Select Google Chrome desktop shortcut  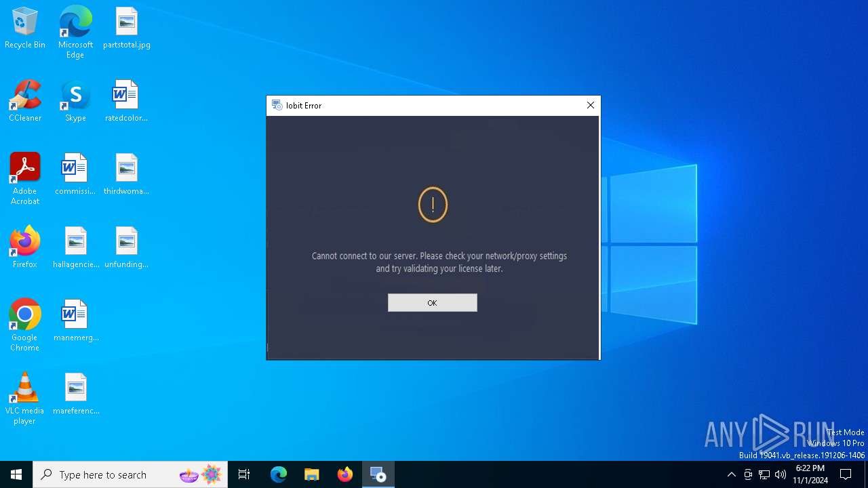tap(25, 325)
